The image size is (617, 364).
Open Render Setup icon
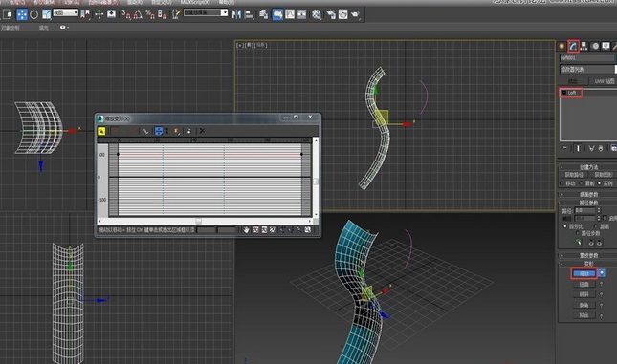331,14
